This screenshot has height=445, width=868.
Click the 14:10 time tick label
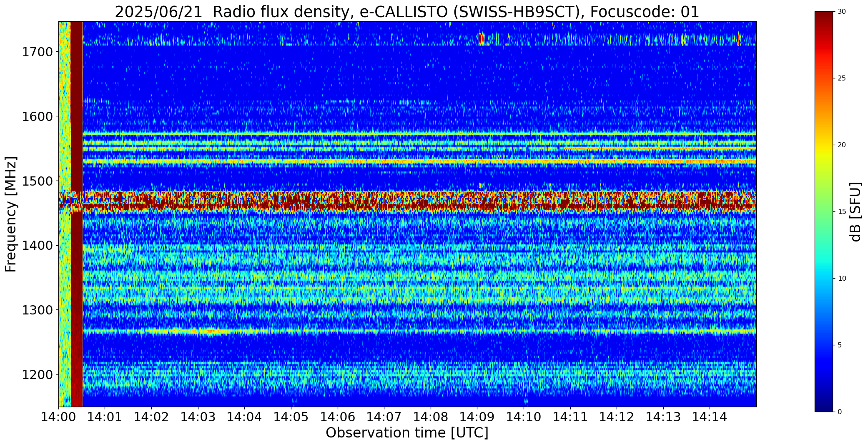[524, 417]
